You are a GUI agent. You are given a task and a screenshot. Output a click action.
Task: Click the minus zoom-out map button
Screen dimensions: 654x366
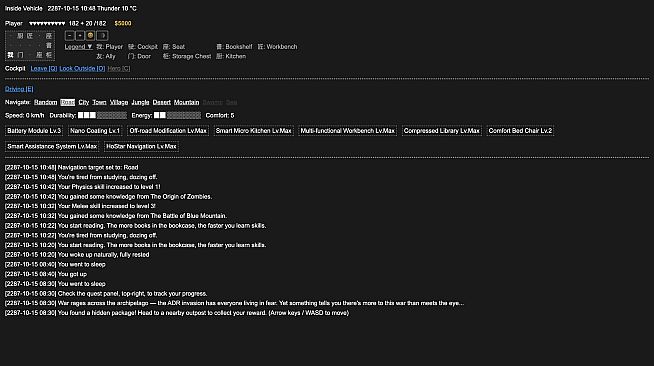(70, 35)
